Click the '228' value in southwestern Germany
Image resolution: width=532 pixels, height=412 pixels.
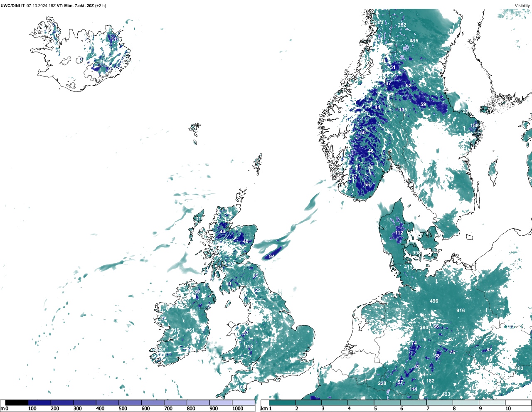382,384
